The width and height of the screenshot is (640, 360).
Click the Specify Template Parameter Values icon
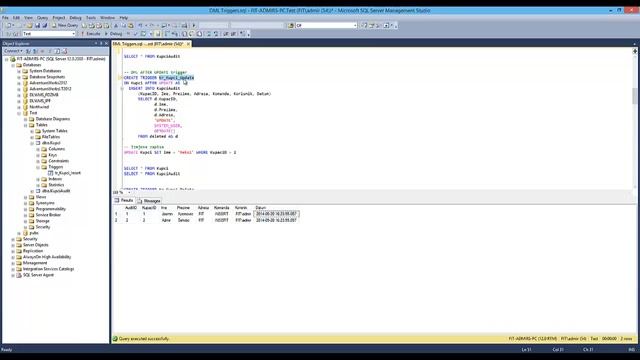click(x=243, y=33)
